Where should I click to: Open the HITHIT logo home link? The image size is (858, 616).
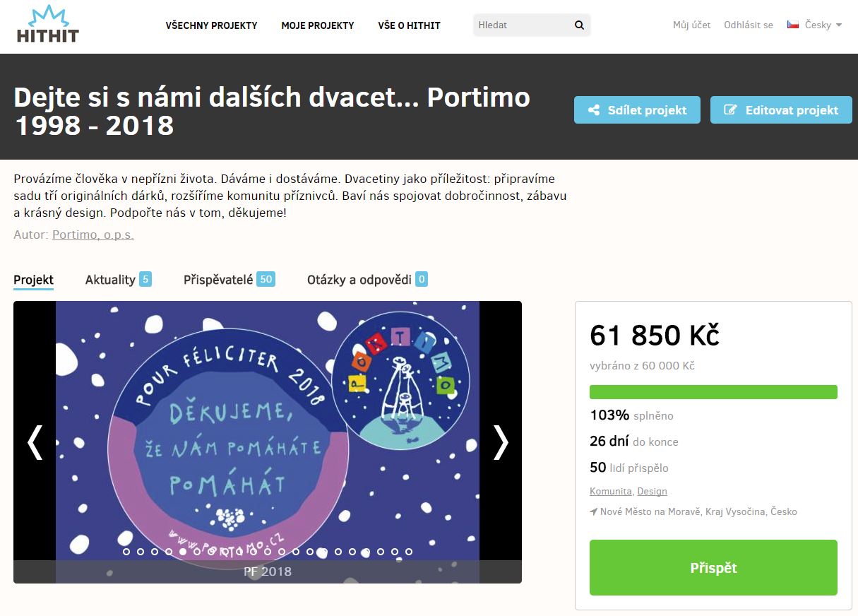point(48,24)
